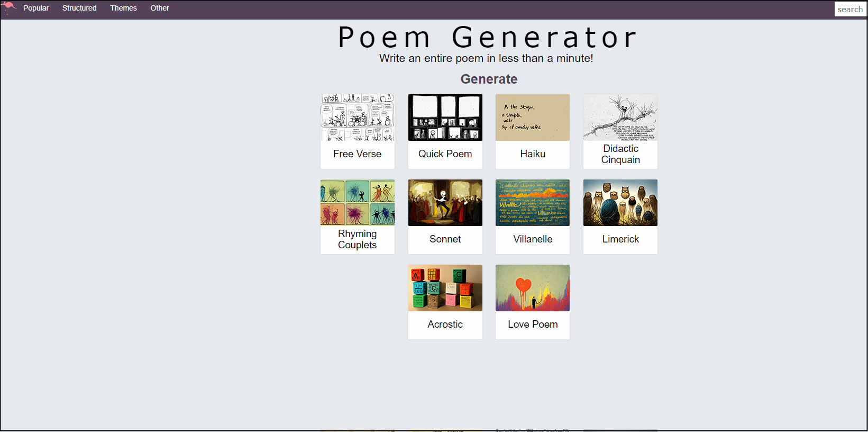Image resolution: width=868 pixels, height=432 pixels.
Task: Open the Popular menu
Action: 36,8
